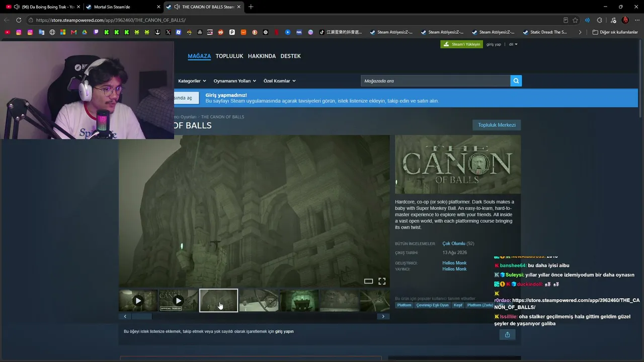The width and height of the screenshot is (644, 362).
Task: Click the 'giriş yapın' link below the thumbnails
Action: pyautogui.click(x=284, y=331)
